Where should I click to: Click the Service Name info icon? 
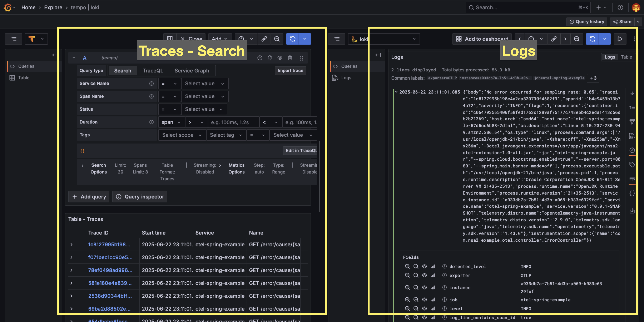[x=151, y=83]
